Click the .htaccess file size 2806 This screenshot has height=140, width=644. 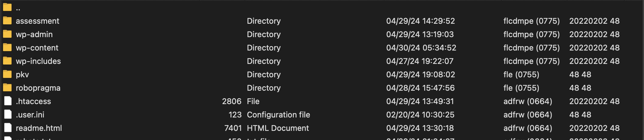(x=232, y=101)
